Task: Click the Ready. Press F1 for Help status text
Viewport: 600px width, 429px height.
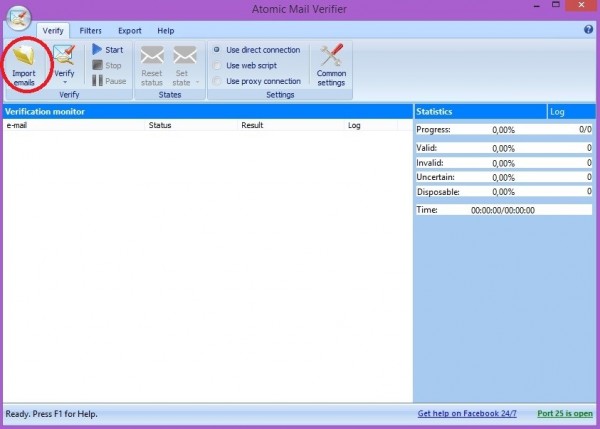Action: 52,414
